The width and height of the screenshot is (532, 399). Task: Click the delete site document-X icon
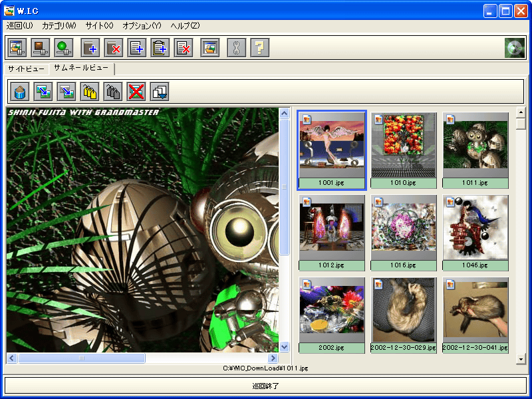184,47
